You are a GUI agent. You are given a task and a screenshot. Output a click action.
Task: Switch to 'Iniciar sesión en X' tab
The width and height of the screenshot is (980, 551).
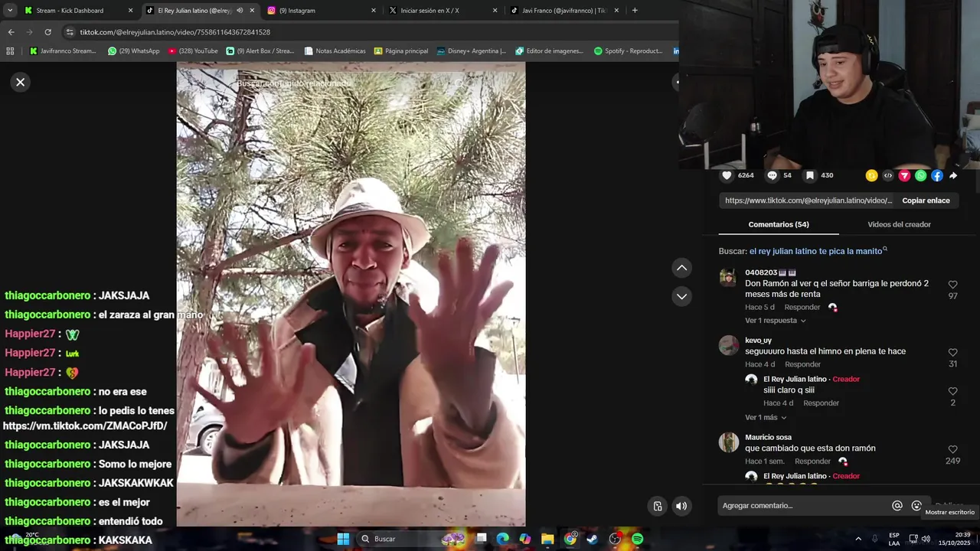point(443,11)
